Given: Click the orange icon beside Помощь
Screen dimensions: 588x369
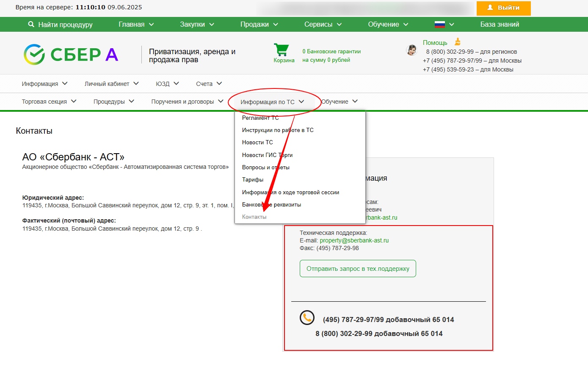Looking at the screenshot, I should (x=458, y=42).
